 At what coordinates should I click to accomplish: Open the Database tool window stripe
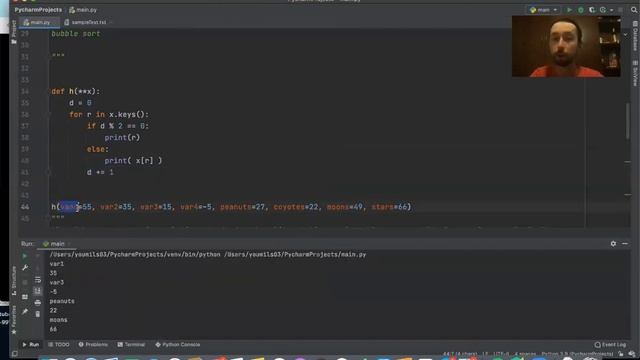(x=635, y=37)
